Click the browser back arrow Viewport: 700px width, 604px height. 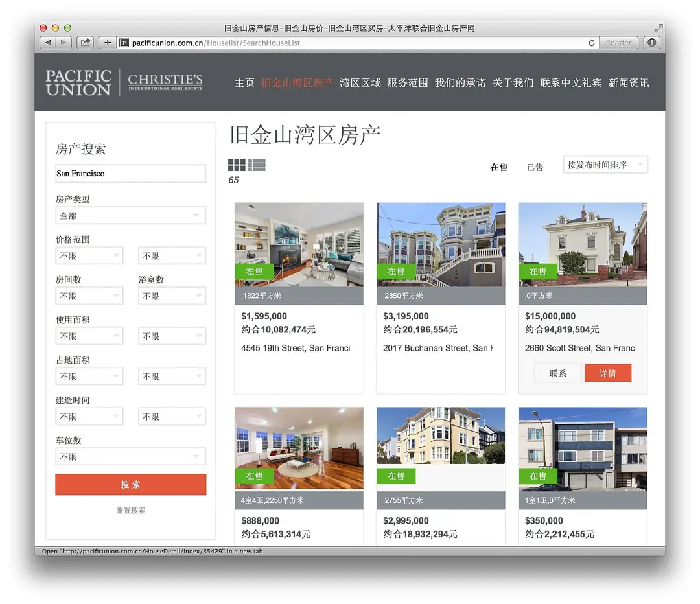[48, 43]
